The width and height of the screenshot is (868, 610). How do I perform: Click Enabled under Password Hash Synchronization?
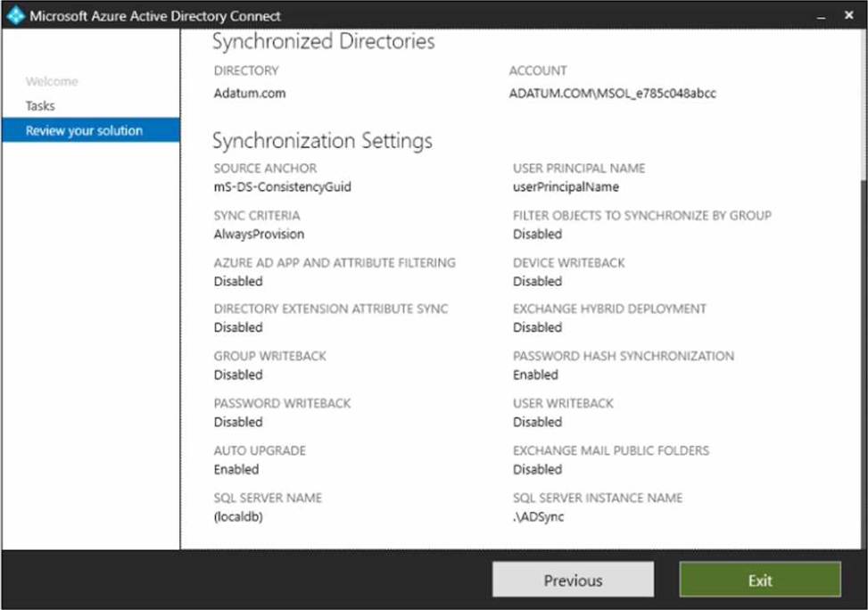click(535, 375)
